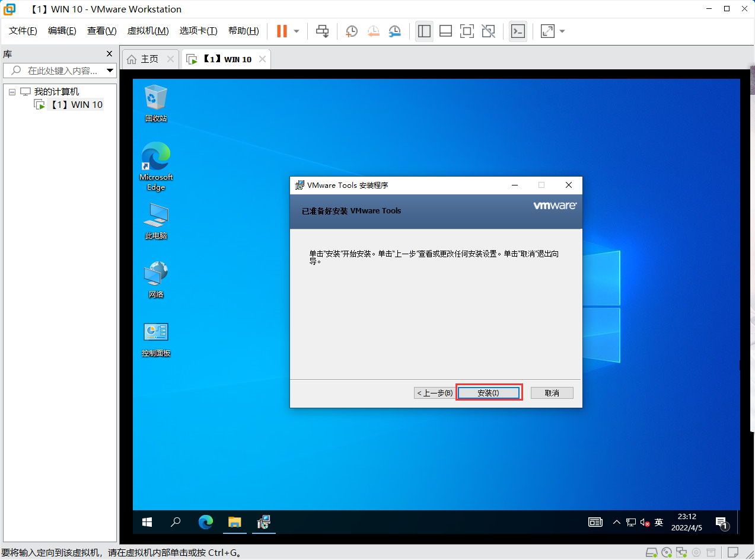Open the 帮助(H) menu
This screenshot has width=755, height=560.
244,31
